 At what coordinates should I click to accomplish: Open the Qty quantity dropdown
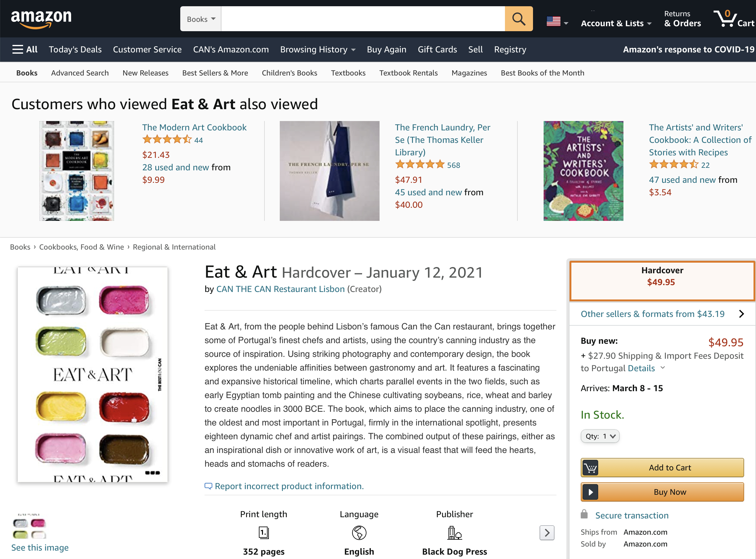click(x=600, y=436)
